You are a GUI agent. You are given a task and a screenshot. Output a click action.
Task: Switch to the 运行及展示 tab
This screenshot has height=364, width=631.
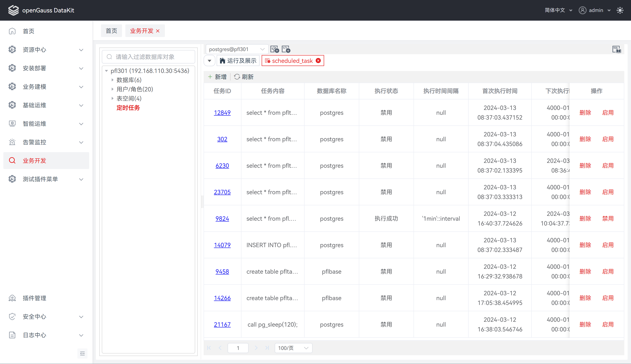(238, 61)
